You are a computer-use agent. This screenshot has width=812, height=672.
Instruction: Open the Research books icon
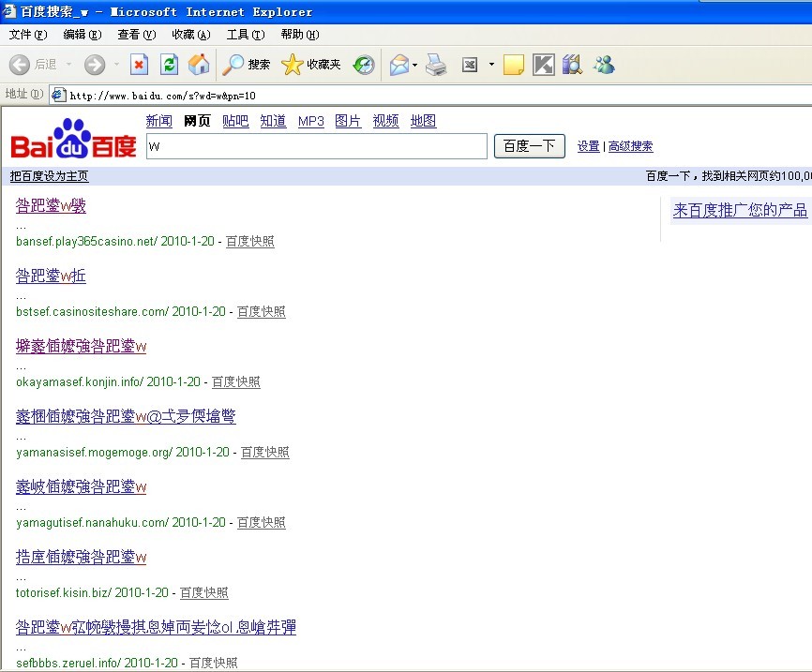click(572, 65)
